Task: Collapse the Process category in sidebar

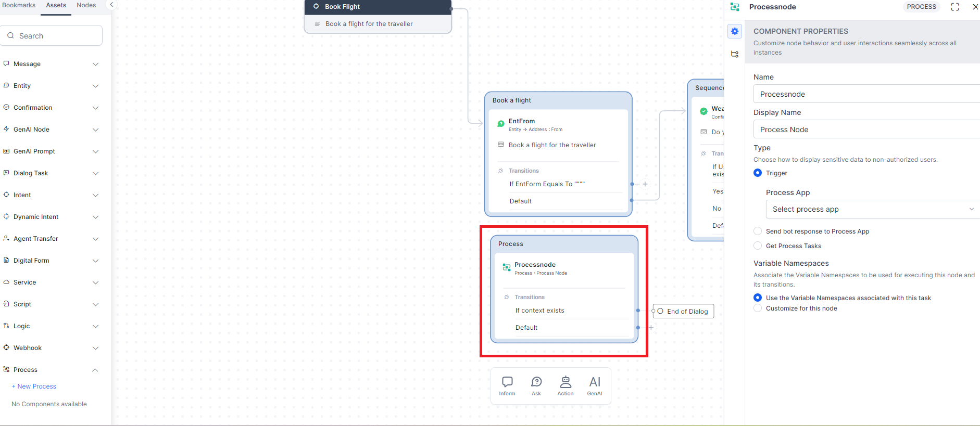Action: click(x=95, y=370)
